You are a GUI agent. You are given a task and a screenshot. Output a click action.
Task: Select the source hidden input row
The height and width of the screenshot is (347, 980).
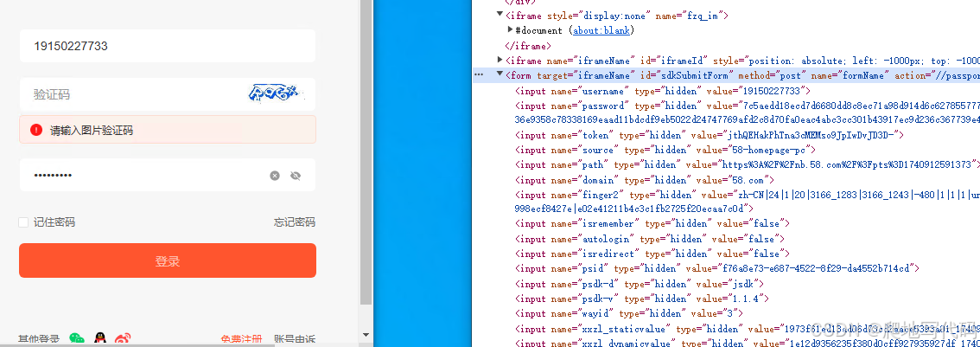click(x=666, y=150)
